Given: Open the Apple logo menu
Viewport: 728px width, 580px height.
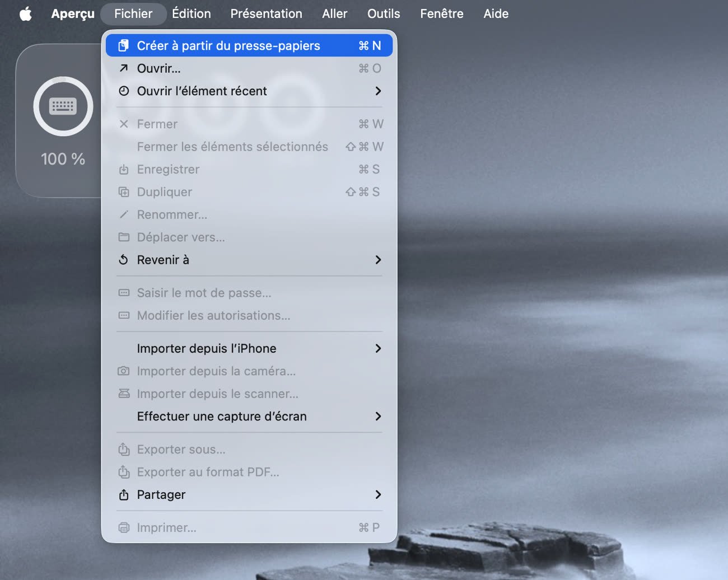Looking at the screenshot, I should coord(26,13).
